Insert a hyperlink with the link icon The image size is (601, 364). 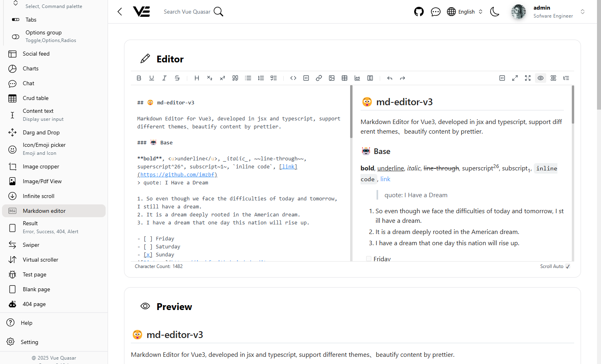tap(319, 78)
